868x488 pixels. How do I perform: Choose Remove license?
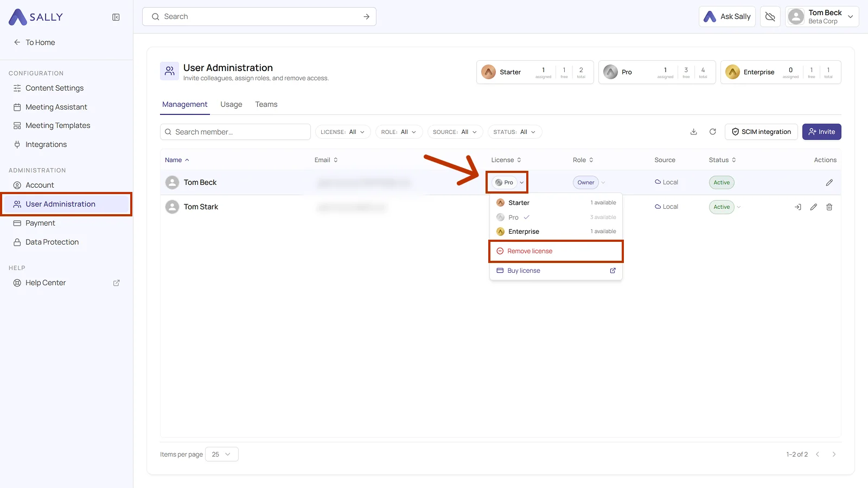coord(556,251)
